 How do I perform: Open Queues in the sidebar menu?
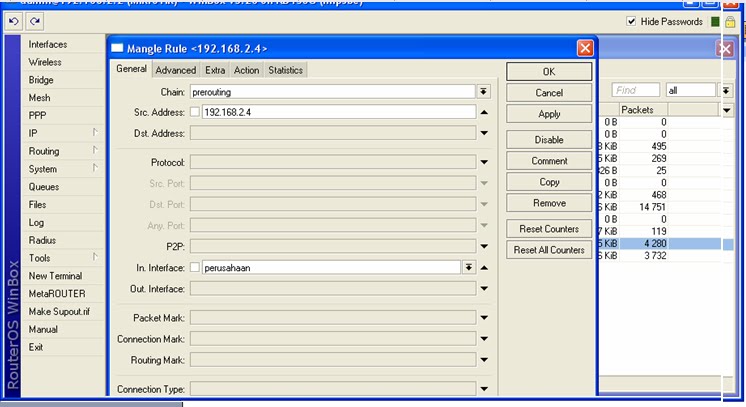click(63, 187)
